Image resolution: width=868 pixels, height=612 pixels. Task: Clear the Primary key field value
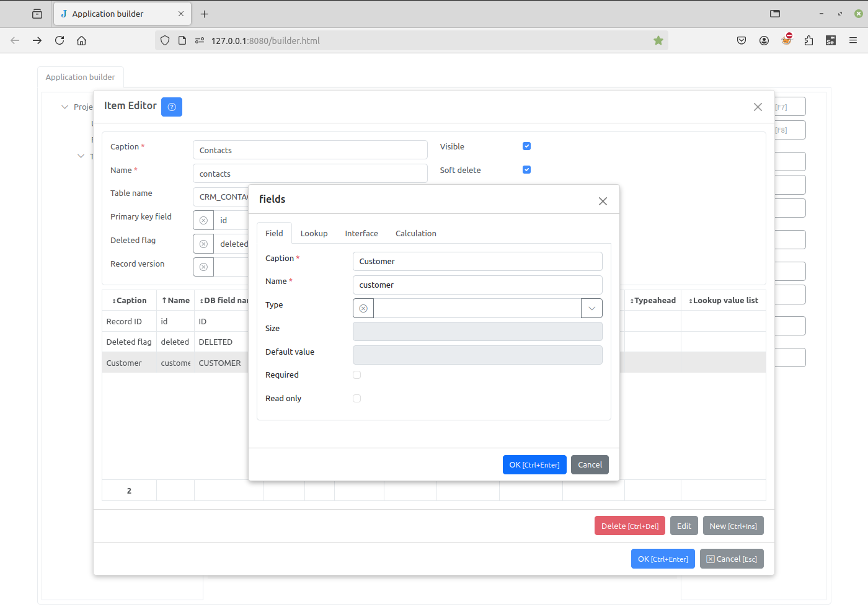click(203, 220)
